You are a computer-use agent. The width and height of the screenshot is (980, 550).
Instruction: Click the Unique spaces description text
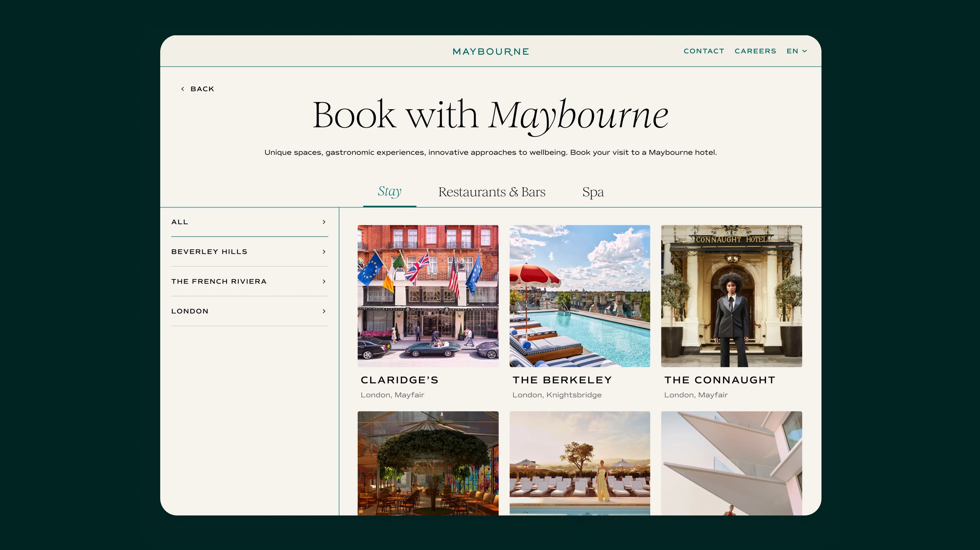pos(490,153)
